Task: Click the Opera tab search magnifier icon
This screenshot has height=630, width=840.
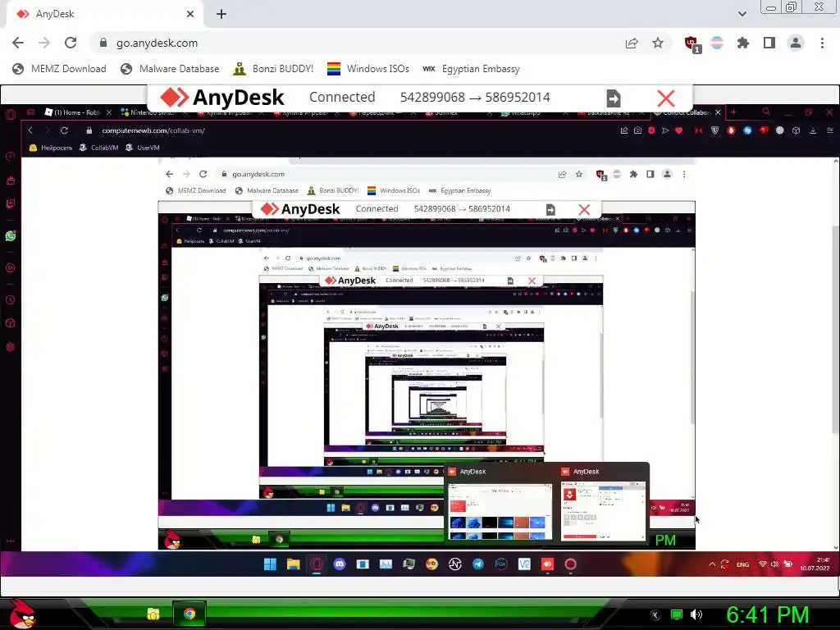Action: tap(766, 112)
